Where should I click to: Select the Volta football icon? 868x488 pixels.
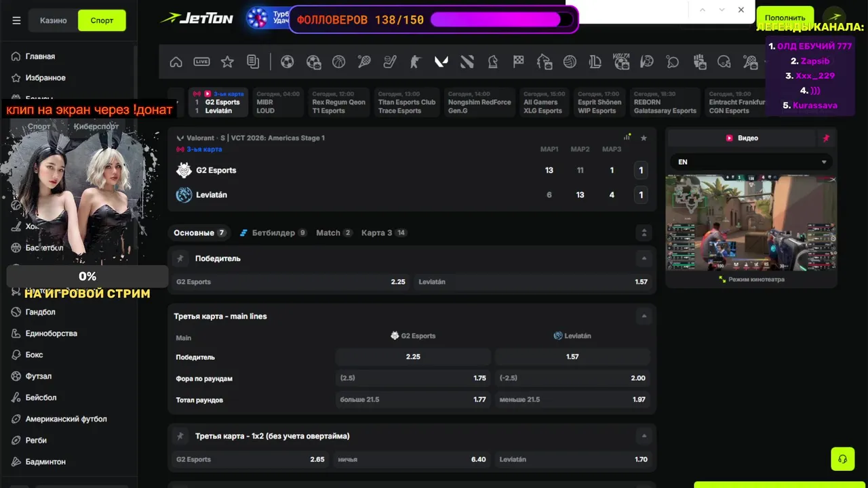(x=621, y=62)
